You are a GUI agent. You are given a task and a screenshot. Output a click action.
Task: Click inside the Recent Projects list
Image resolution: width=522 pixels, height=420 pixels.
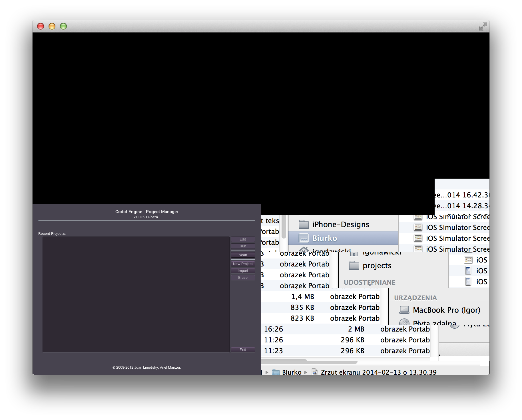[x=136, y=294]
